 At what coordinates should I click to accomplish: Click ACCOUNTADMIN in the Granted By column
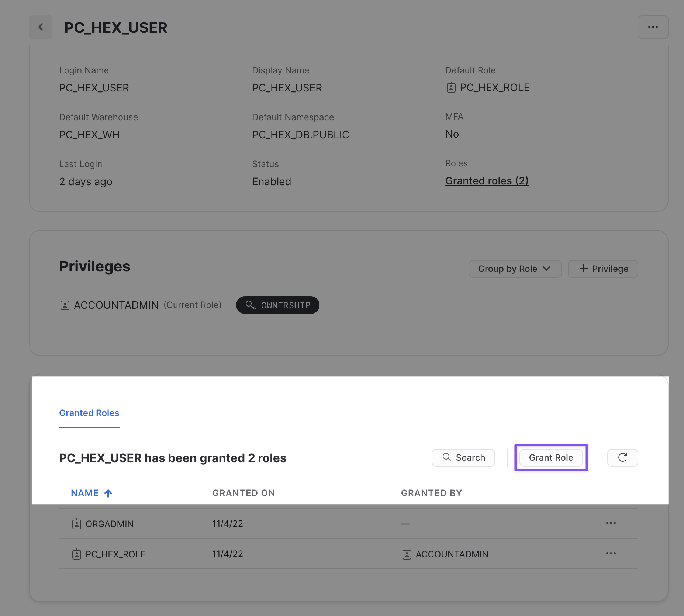(x=452, y=554)
